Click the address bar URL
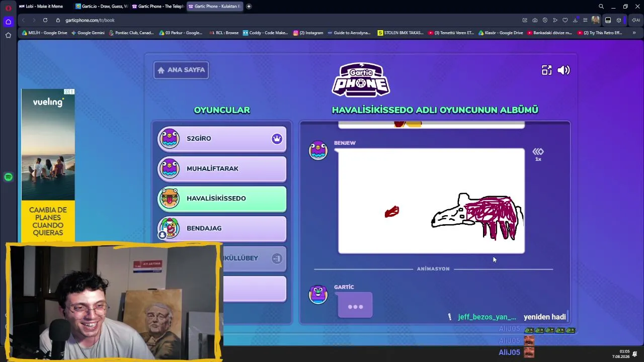Viewport: 644px width, 362px height. (x=90, y=20)
